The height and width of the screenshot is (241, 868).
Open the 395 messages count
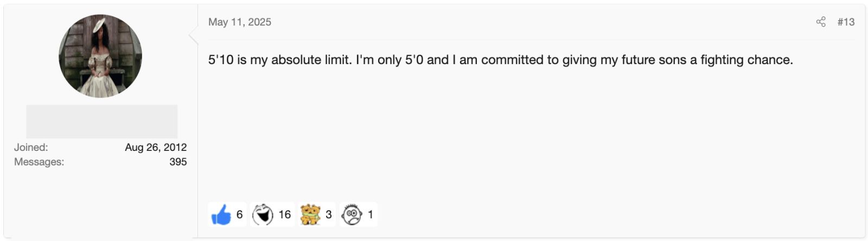pos(178,162)
